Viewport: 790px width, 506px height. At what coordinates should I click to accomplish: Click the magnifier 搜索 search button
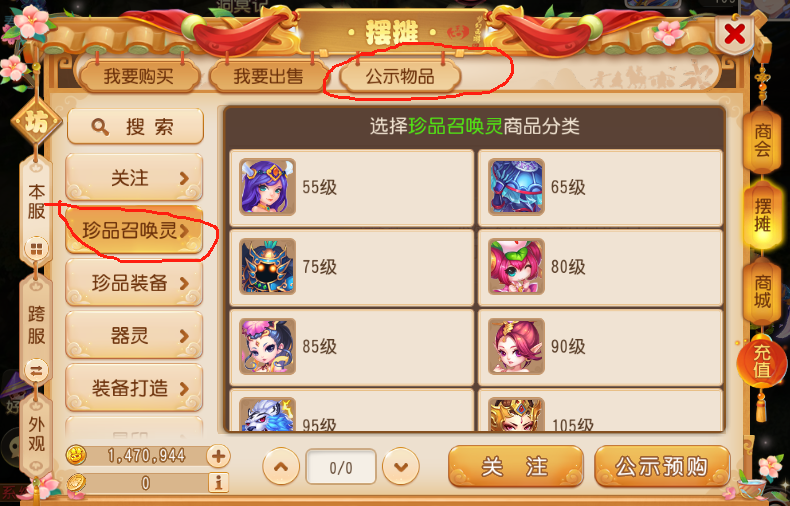135,126
